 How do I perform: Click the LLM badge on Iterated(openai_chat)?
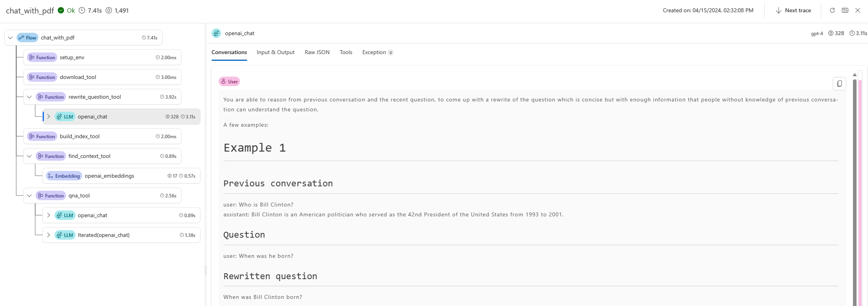[x=65, y=235]
